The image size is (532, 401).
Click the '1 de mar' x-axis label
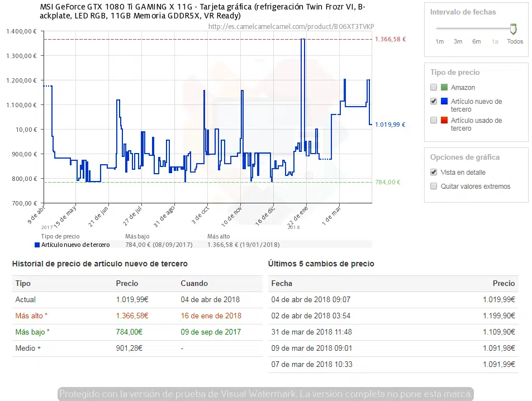[331, 216]
